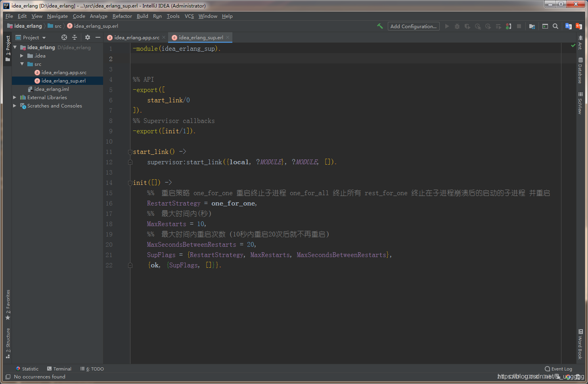Expand External Libraries node
588x384 pixels.
click(x=15, y=97)
